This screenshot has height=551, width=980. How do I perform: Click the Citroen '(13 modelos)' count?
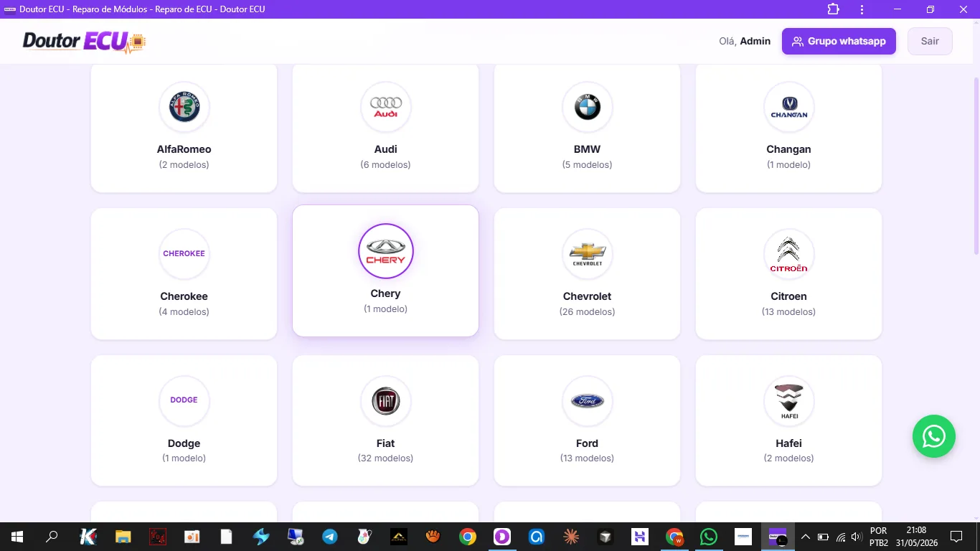click(x=789, y=312)
